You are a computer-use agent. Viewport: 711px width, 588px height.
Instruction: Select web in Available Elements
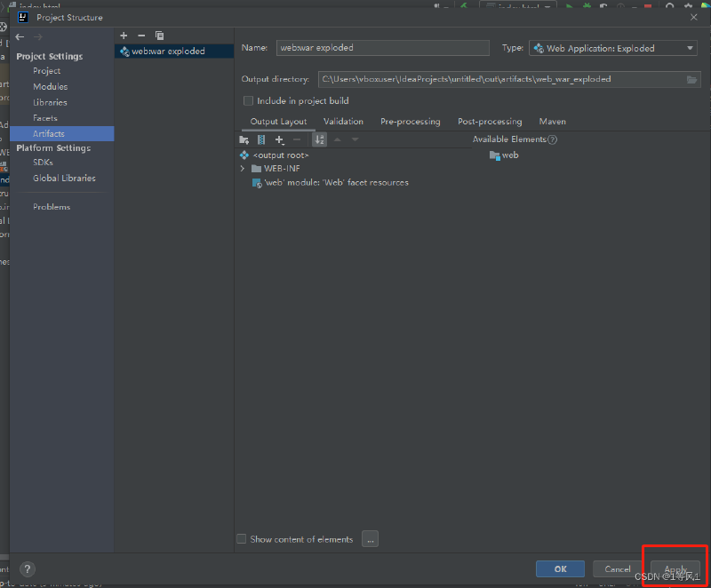(504, 155)
